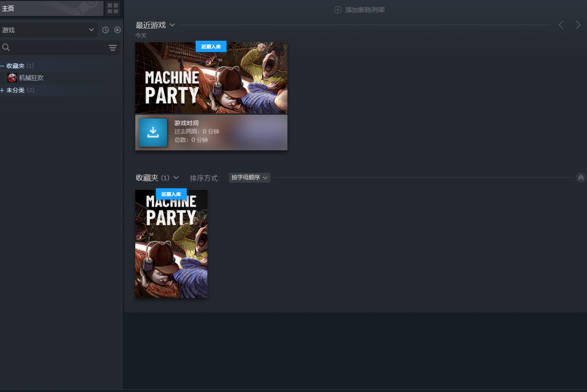Image resolution: width=587 pixels, height=392 pixels.
Task: Click the 机械狂欢 game icon in sidebar
Action: [12, 78]
